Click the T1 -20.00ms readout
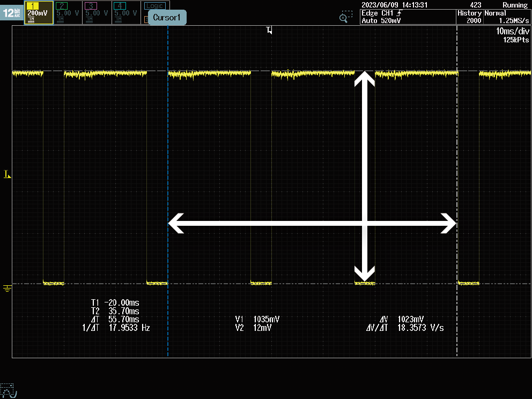The height and width of the screenshot is (399, 532). [x=115, y=302]
